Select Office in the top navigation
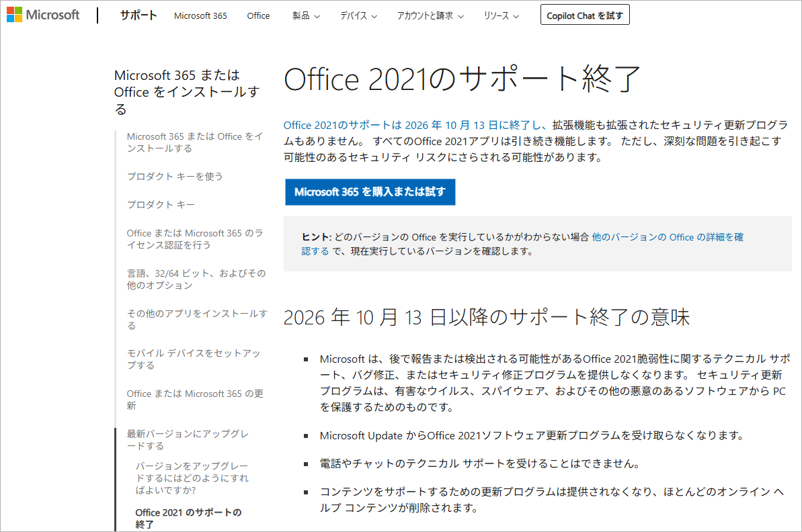 coord(258,15)
